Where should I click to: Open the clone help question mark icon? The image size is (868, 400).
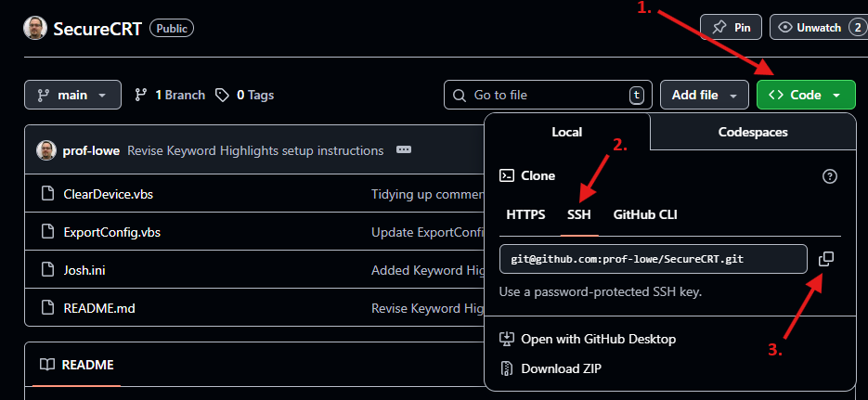point(830,176)
